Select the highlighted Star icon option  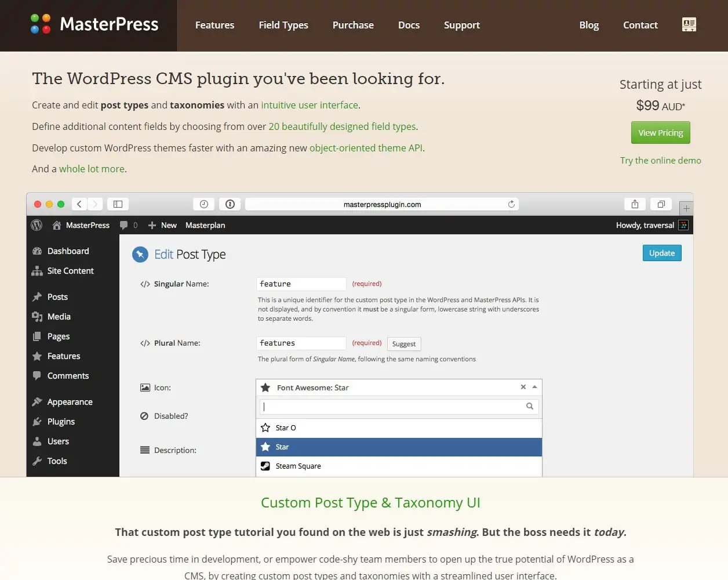pos(399,447)
